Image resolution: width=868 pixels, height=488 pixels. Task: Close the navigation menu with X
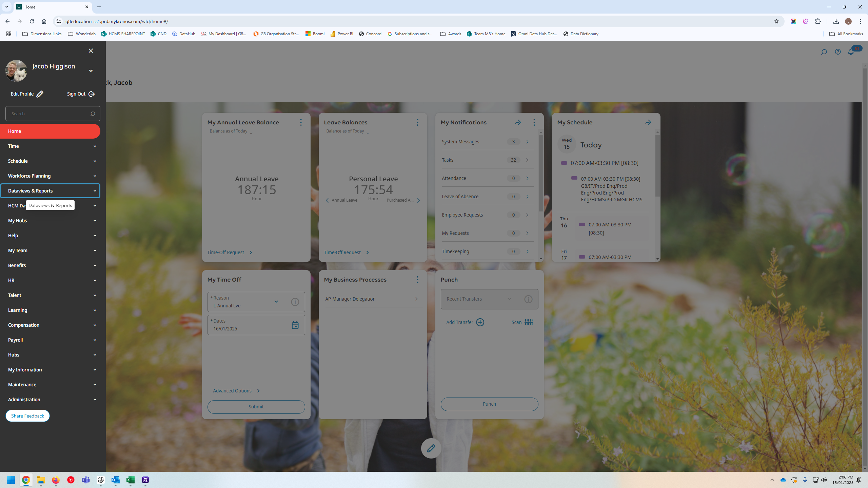coord(91,50)
